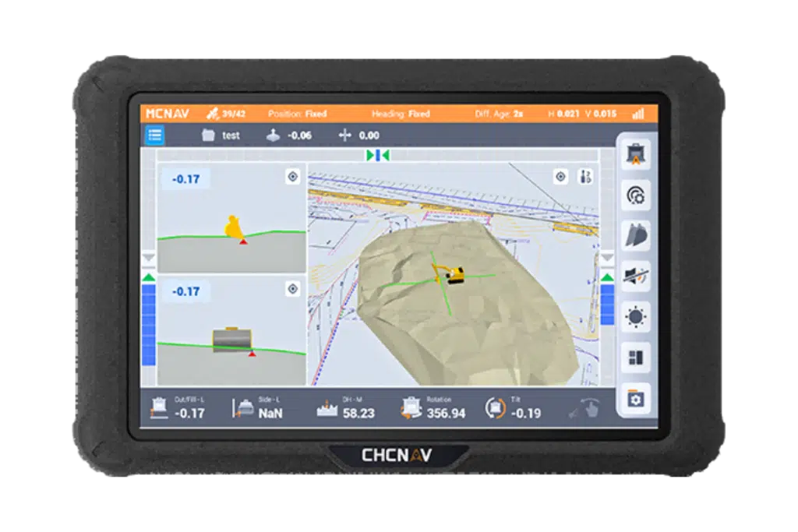Screen dimensions: 798x532
Task: Open the screen layout icon
Action: (635, 358)
